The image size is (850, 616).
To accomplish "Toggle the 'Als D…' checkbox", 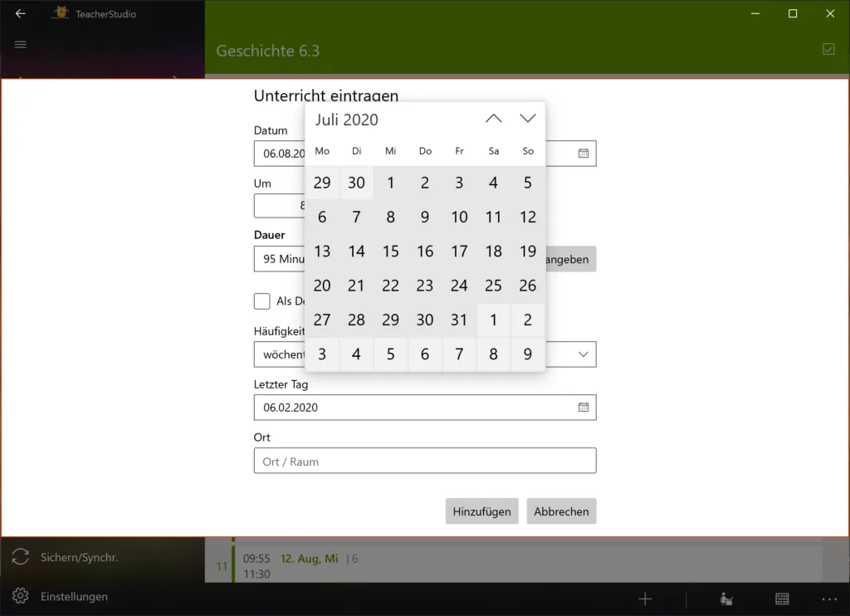I will [261, 301].
